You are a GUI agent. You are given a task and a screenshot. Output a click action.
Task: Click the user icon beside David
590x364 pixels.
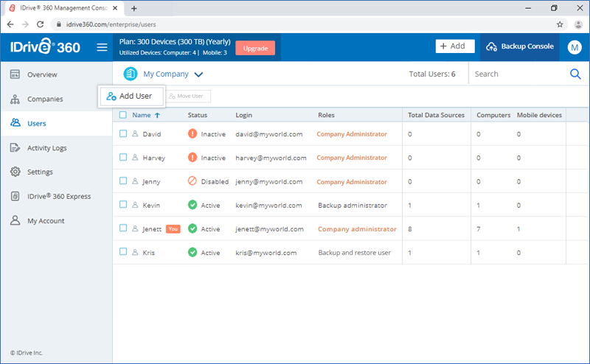pos(135,133)
